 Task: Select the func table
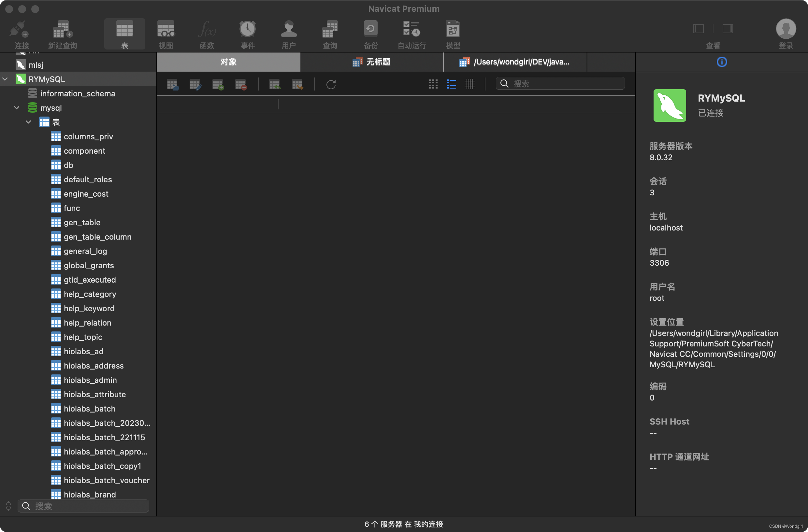(x=78, y=208)
